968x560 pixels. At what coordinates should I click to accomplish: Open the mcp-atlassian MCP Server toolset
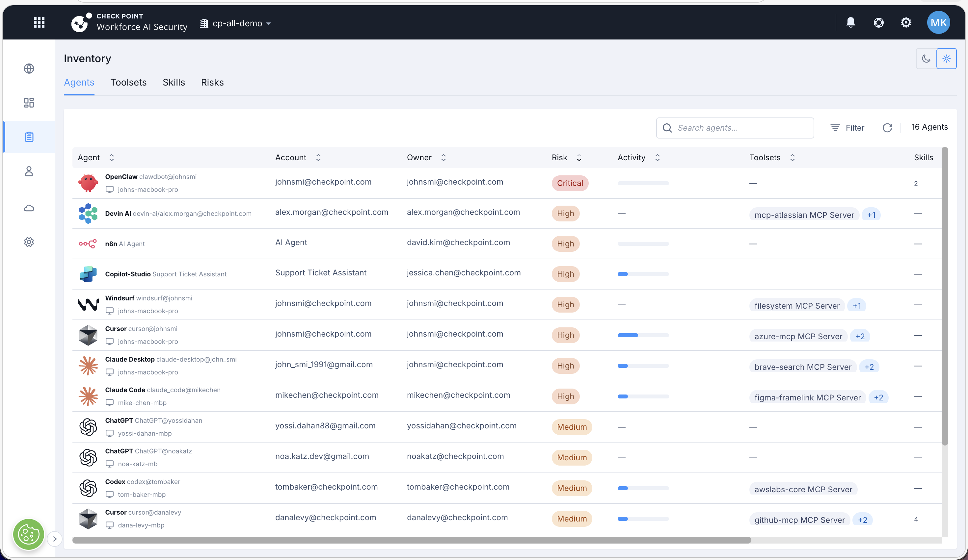pos(804,215)
